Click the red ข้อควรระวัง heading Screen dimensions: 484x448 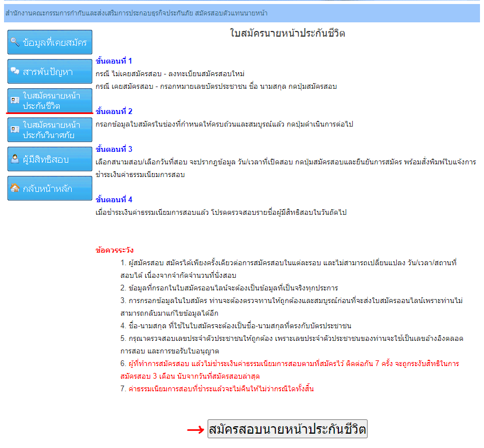point(115,250)
